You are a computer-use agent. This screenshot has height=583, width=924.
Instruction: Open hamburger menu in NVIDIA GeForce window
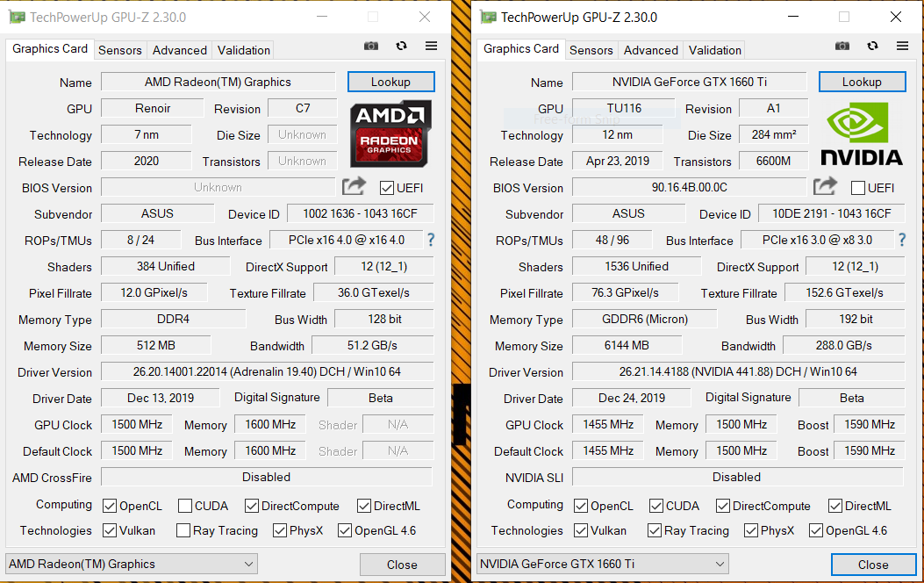[902, 46]
